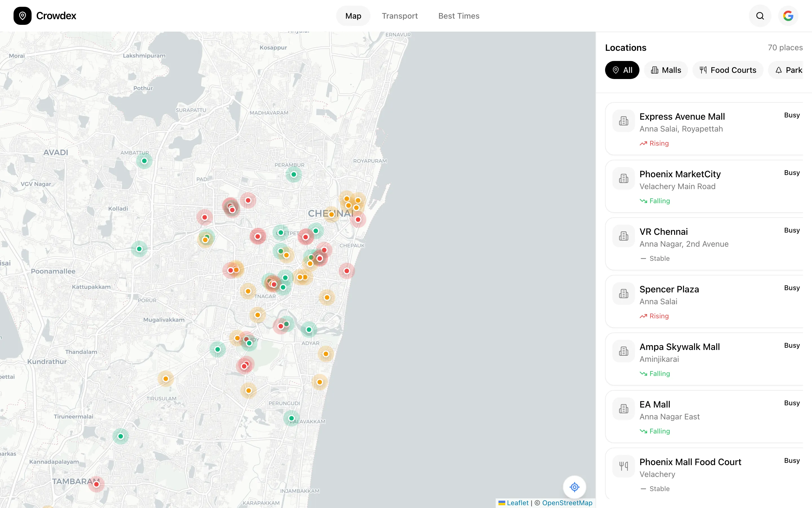Switch to the Map tab
Screen dimensions: 812x508
click(353, 16)
